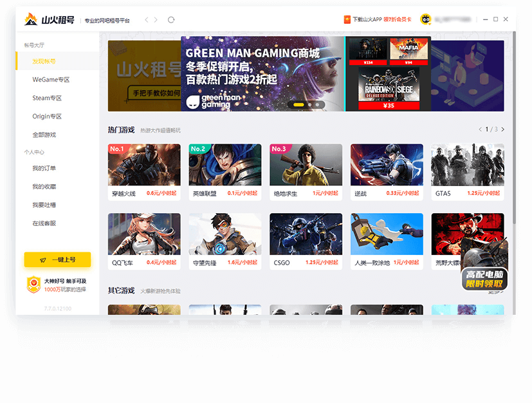532x403 pixels.
Task: Click the refresh icon in toolbar
Action: 171,20
